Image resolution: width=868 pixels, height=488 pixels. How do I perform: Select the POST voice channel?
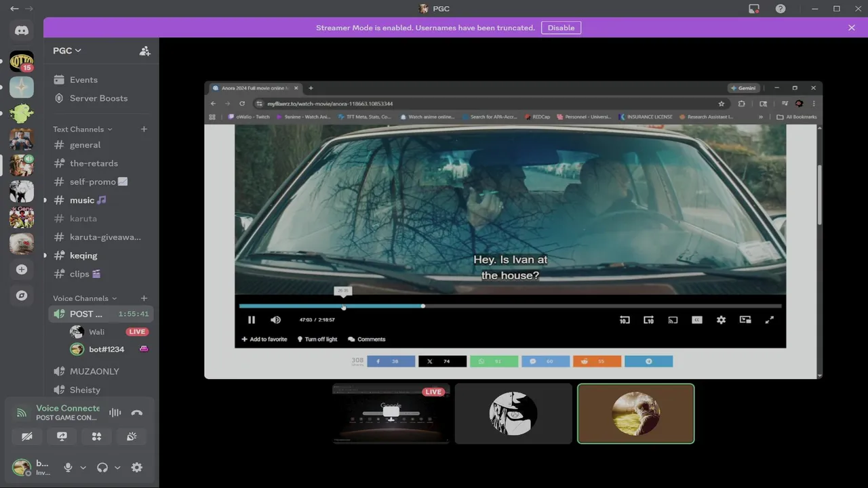click(102, 314)
